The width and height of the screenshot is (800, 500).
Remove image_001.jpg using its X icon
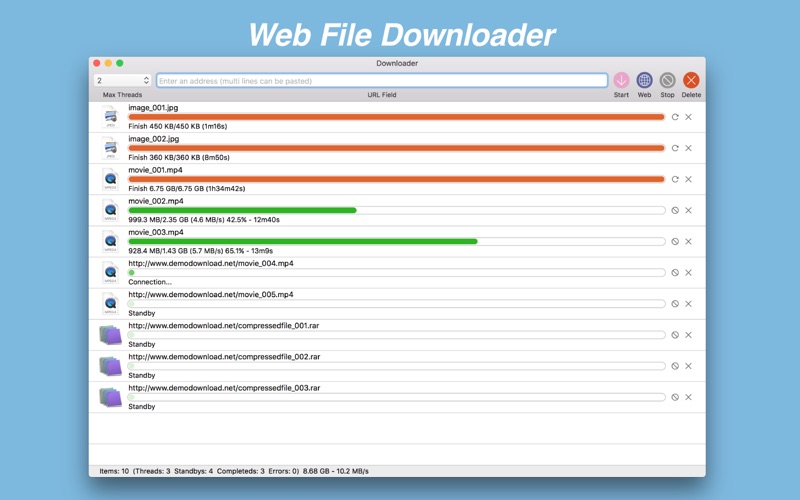(688, 117)
